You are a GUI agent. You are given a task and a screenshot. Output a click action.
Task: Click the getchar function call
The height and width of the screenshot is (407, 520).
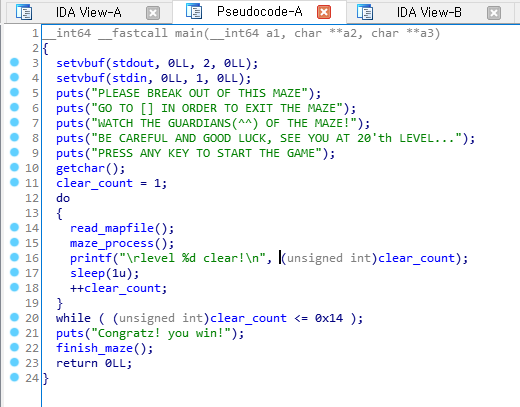tap(80, 168)
